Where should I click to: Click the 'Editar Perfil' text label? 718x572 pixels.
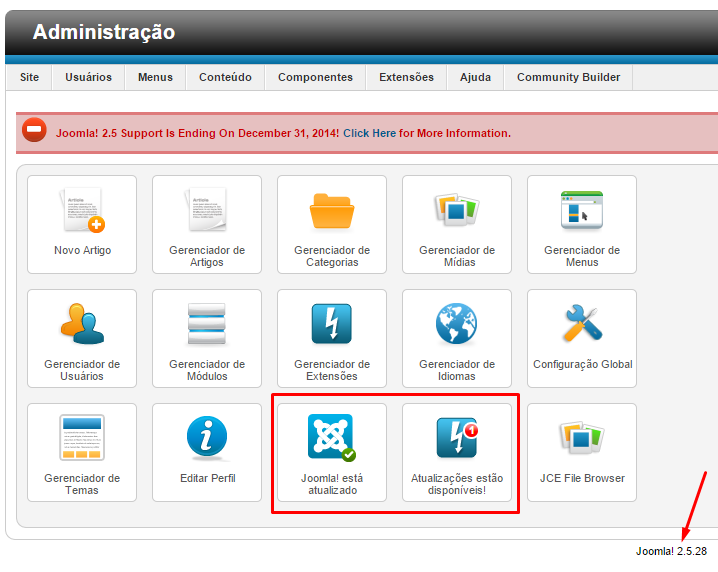pyautogui.click(x=207, y=478)
